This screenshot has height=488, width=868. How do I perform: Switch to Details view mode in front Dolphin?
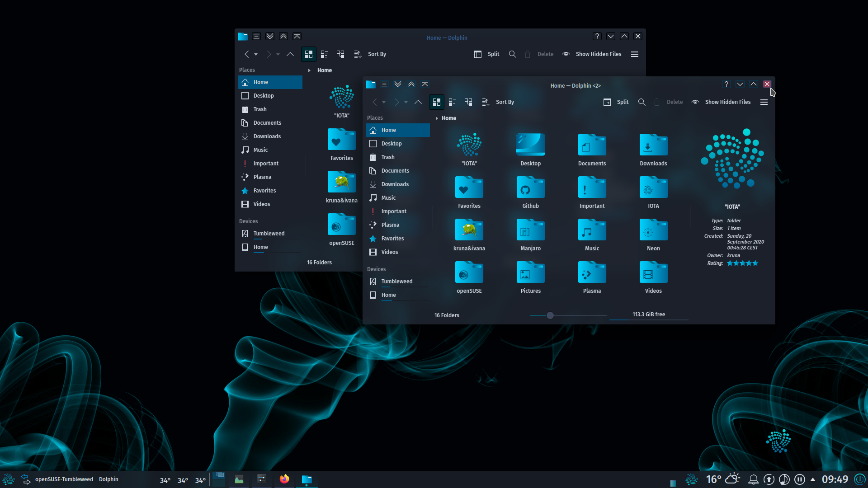pos(468,102)
